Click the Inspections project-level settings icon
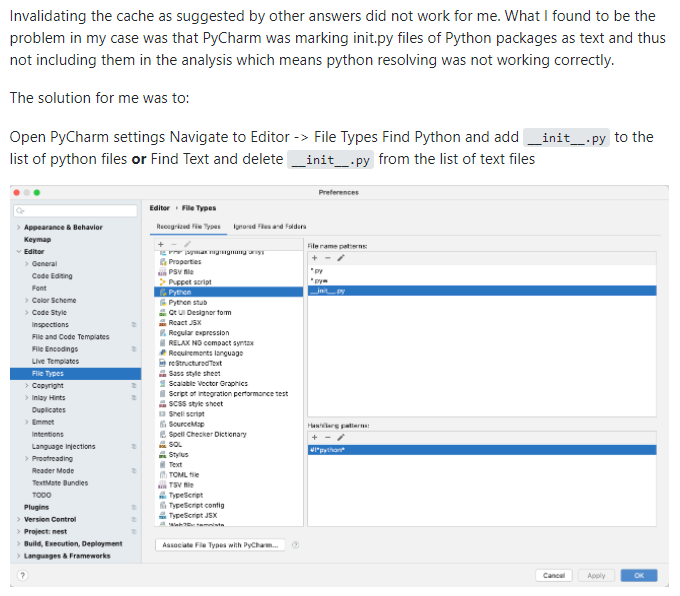Image resolution: width=680 pixels, height=596 pixels. (134, 324)
